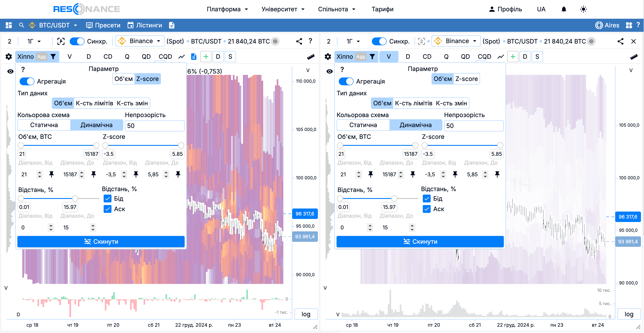Click the search magnifier icon
The height and width of the screenshot is (333, 644).
click(22, 25)
